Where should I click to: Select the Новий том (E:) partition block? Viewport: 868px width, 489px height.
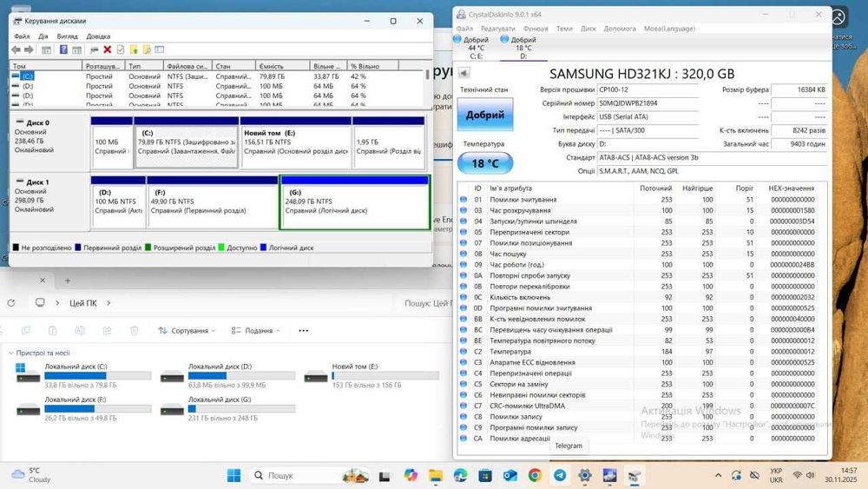click(x=296, y=142)
